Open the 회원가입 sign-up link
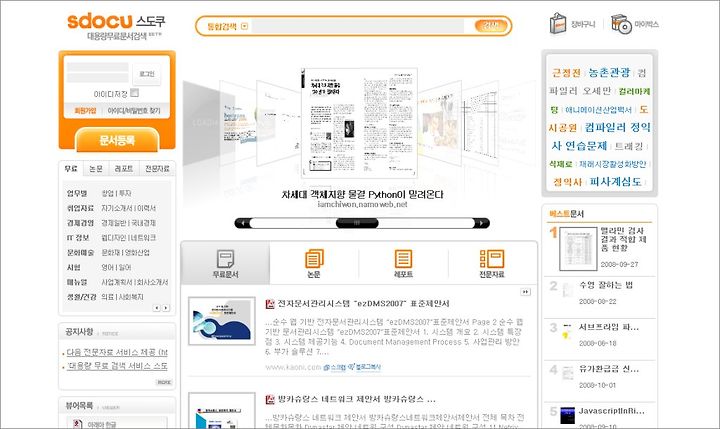The image size is (720, 429). point(85,111)
